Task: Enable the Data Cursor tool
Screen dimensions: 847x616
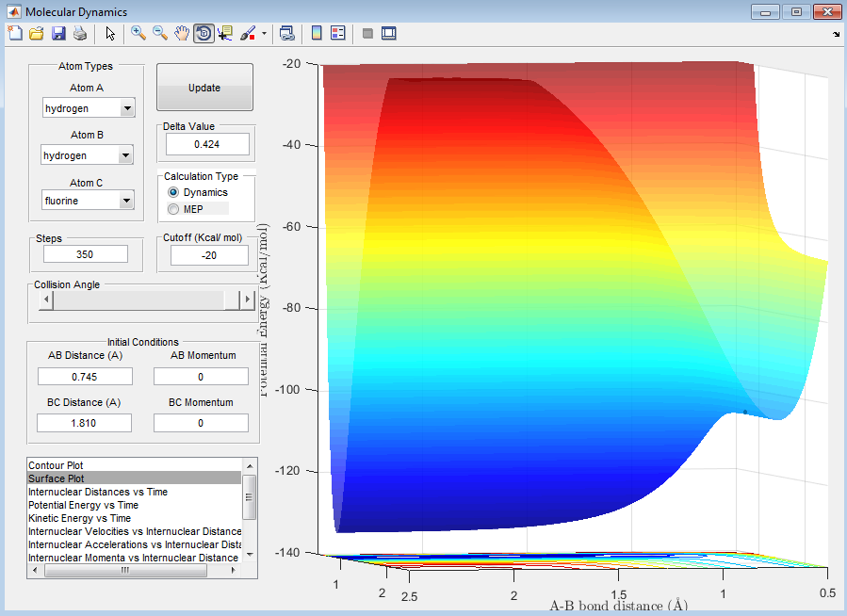Action: pyautogui.click(x=225, y=34)
